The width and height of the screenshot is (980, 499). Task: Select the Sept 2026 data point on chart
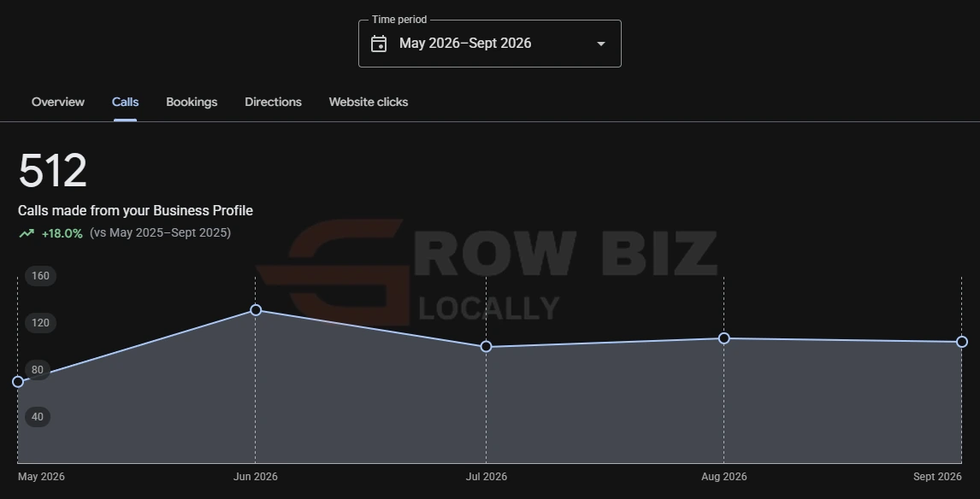[x=962, y=342]
